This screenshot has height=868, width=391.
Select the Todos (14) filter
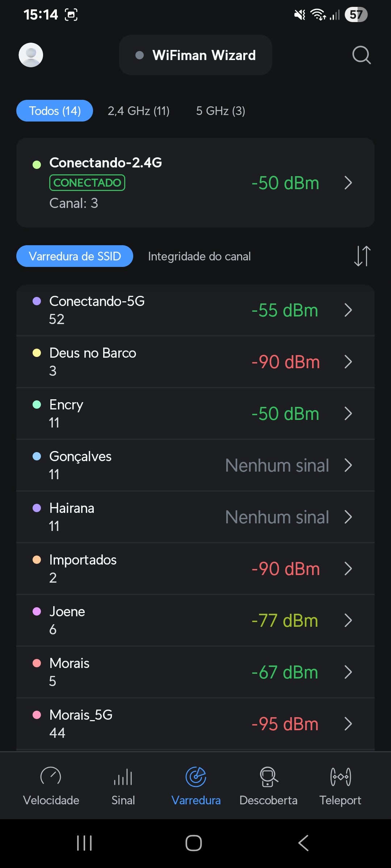[55, 111]
